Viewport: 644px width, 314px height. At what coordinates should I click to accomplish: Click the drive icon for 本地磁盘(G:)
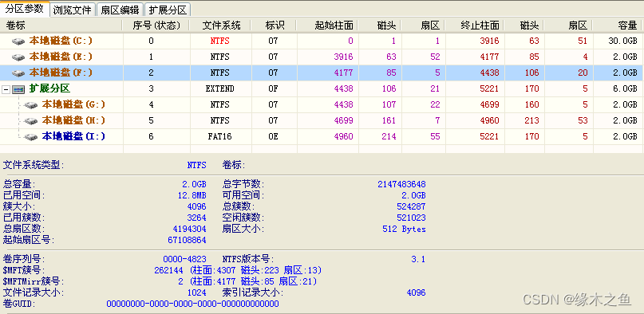pyautogui.click(x=31, y=105)
